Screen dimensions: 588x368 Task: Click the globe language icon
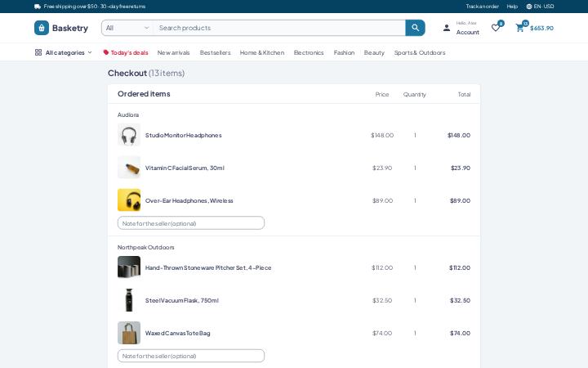(x=528, y=7)
